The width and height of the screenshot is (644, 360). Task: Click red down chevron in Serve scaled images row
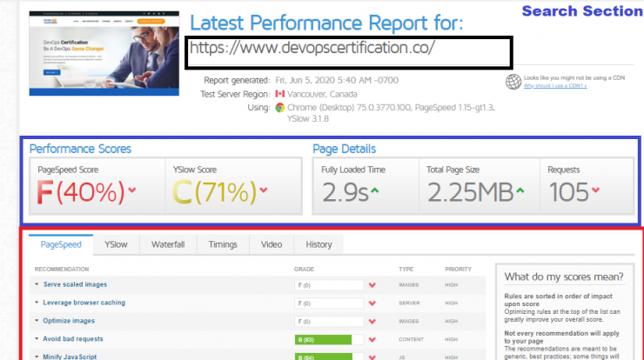pos(372,285)
